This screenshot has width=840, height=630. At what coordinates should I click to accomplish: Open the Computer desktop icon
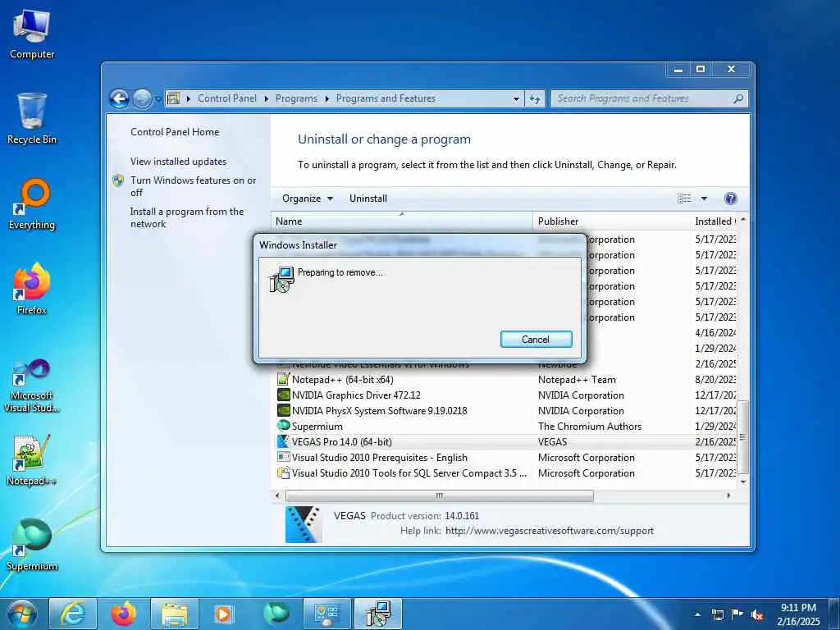pyautogui.click(x=32, y=33)
